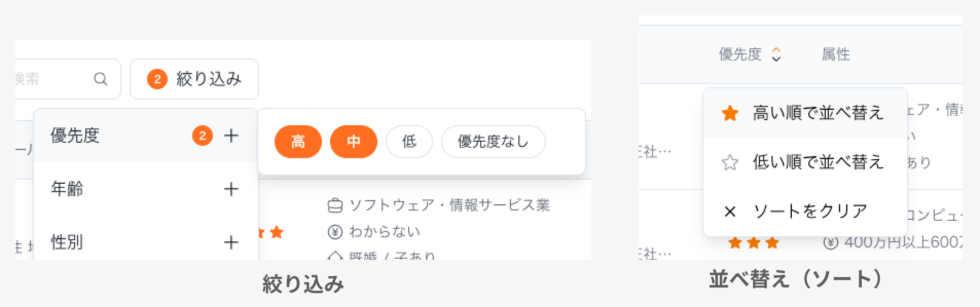Toggle the 高 priority filter chip
The image size is (980, 307).
(298, 141)
